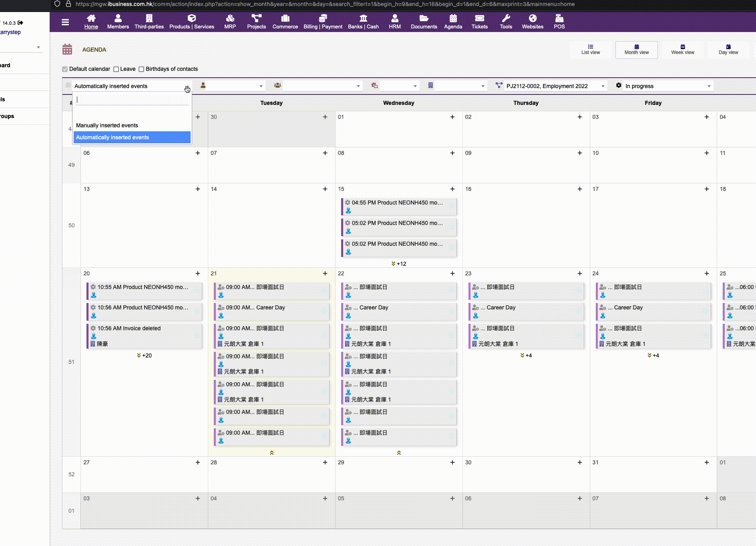Switch to Month view
Image resolution: width=756 pixels, height=546 pixels.
(x=637, y=50)
